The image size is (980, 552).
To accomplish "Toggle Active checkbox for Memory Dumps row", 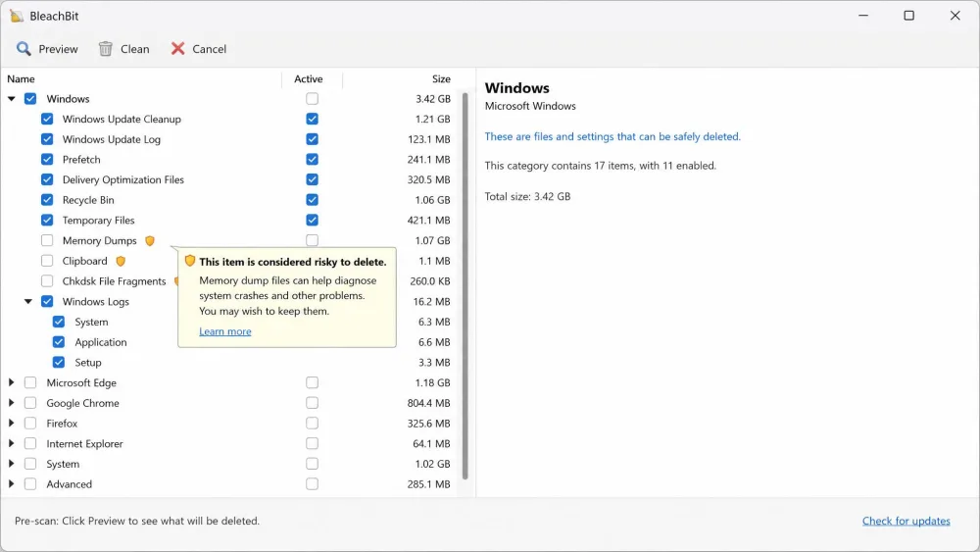I will [x=312, y=240].
